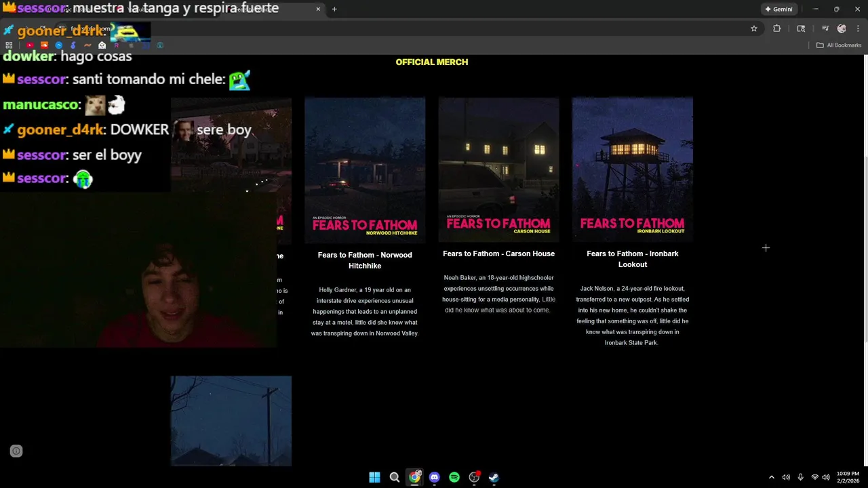The image size is (868, 488).
Task: Click the info icon at the bottom left
Action: coord(16,451)
